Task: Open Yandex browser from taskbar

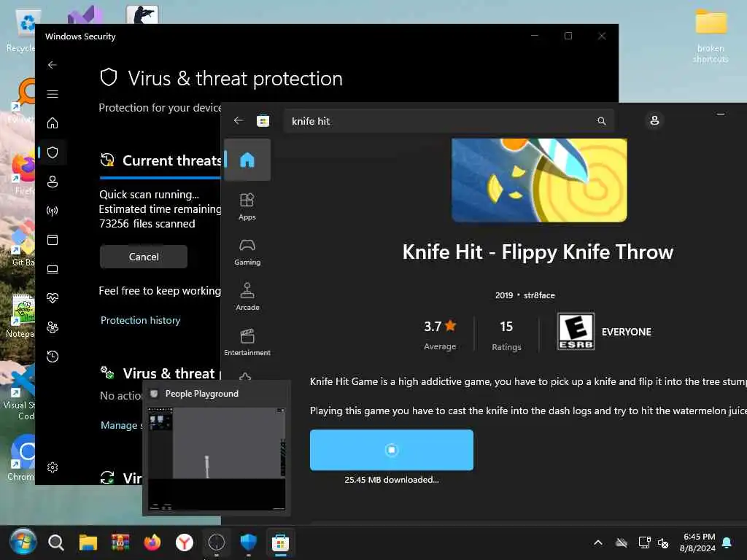Action: (x=185, y=542)
